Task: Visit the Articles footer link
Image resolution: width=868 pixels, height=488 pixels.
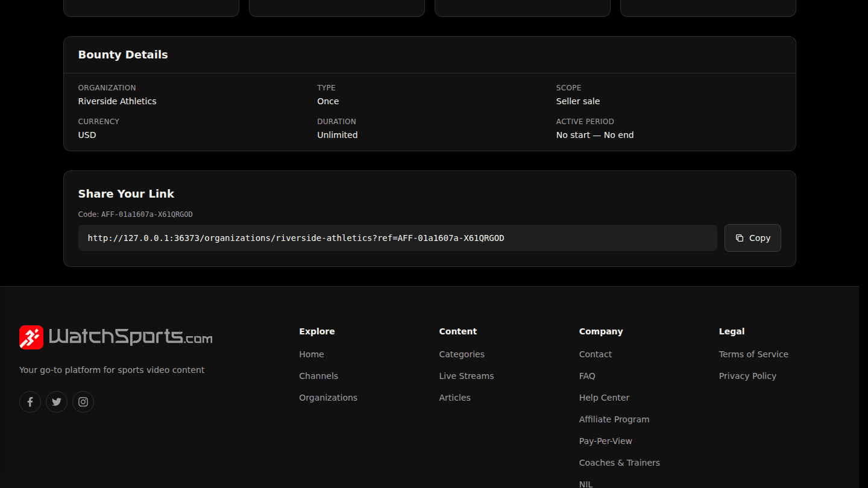Action: pos(454,398)
